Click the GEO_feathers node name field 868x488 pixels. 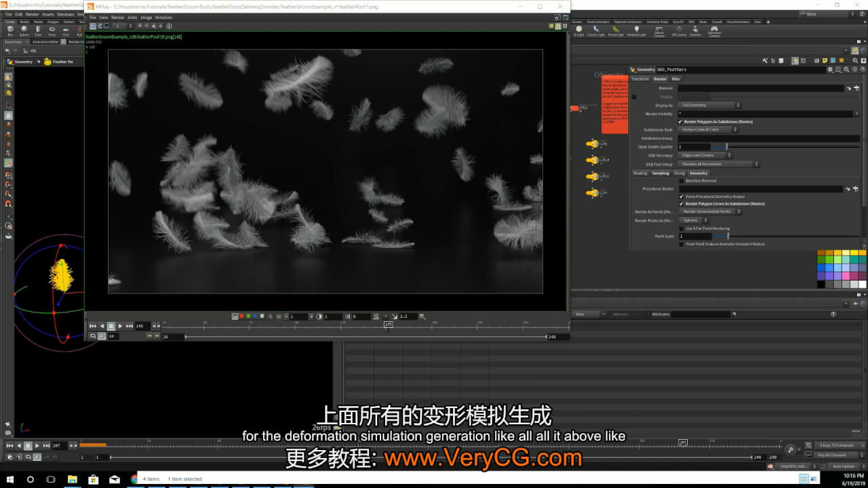pyautogui.click(x=741, y=69)
